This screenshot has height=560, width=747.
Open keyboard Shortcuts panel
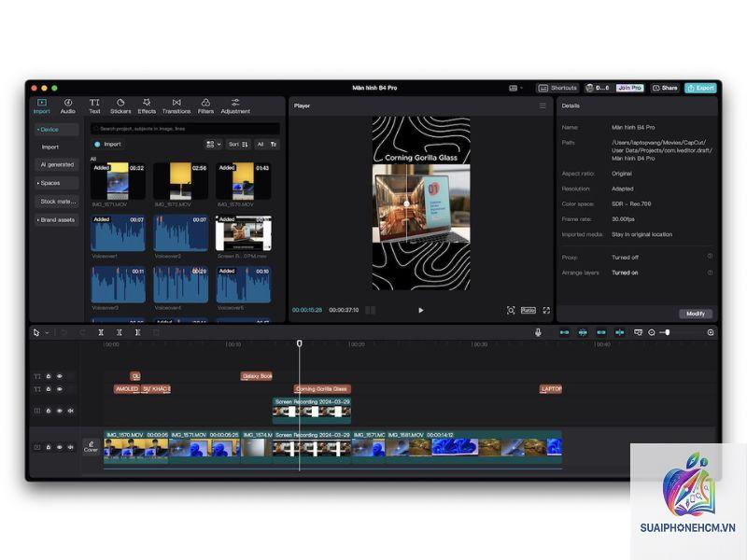[x=557, y=88]
